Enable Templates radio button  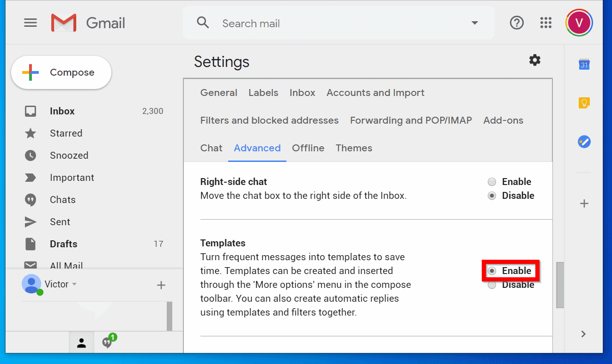tap(492, 271)
